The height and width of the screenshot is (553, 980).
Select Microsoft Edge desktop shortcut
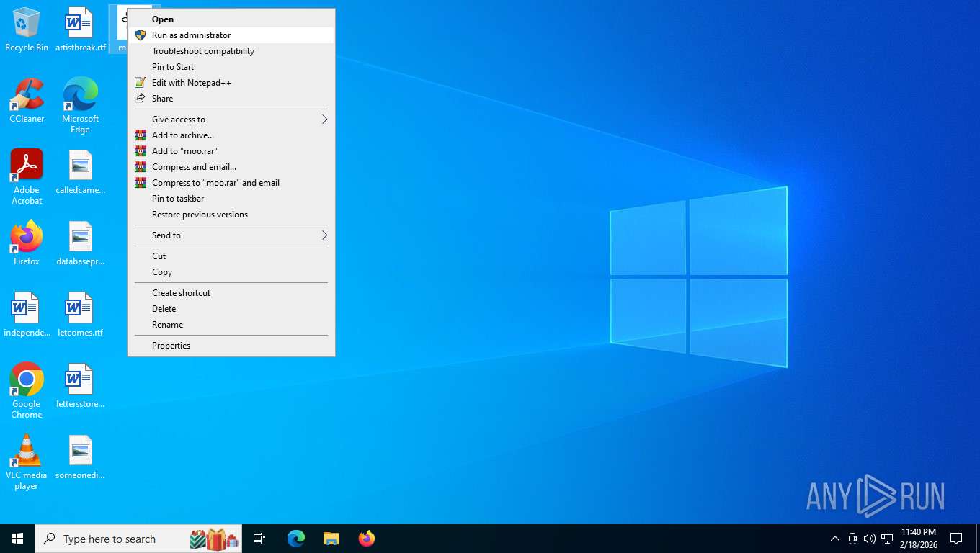click(x=80, y=106)
